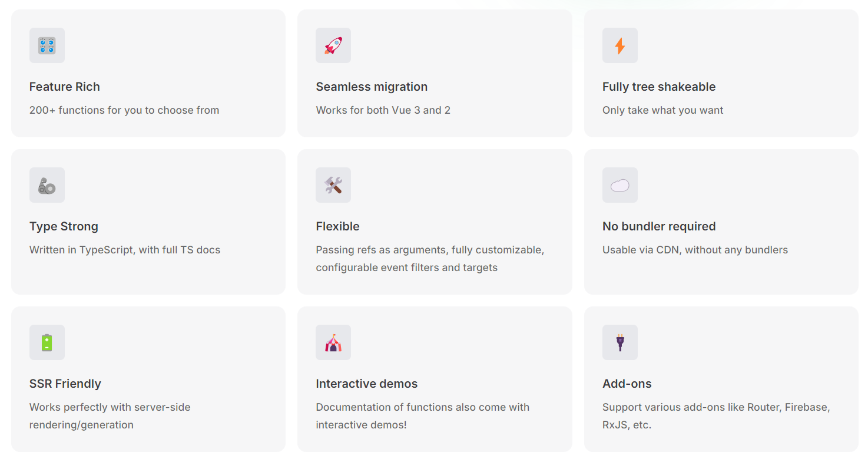This screenshot has height=462, width=868.
Task: Click the lightning bolt tree shakeable icon
Action: tap(619, 45)
